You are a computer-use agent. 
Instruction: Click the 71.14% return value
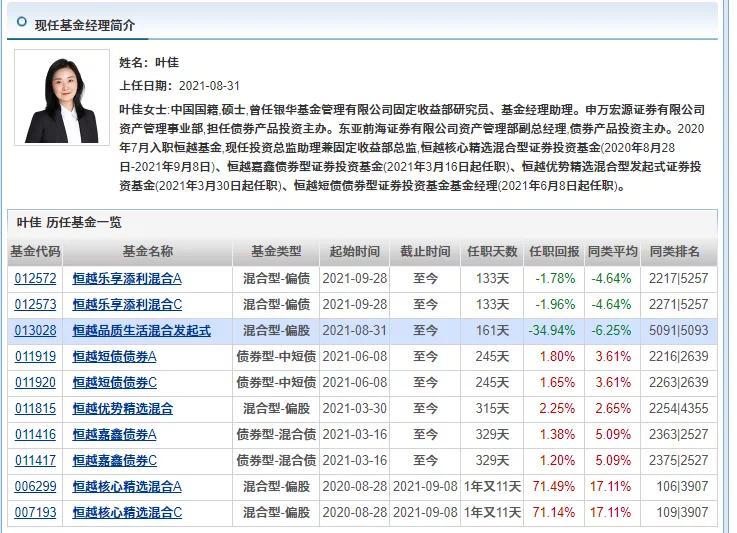tap(554, 512)
